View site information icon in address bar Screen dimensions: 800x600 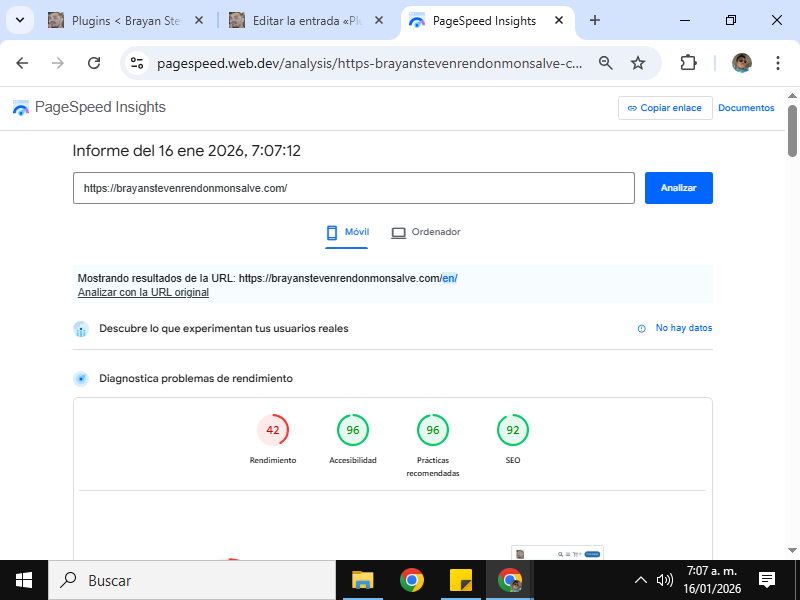(x=138, y=63)
